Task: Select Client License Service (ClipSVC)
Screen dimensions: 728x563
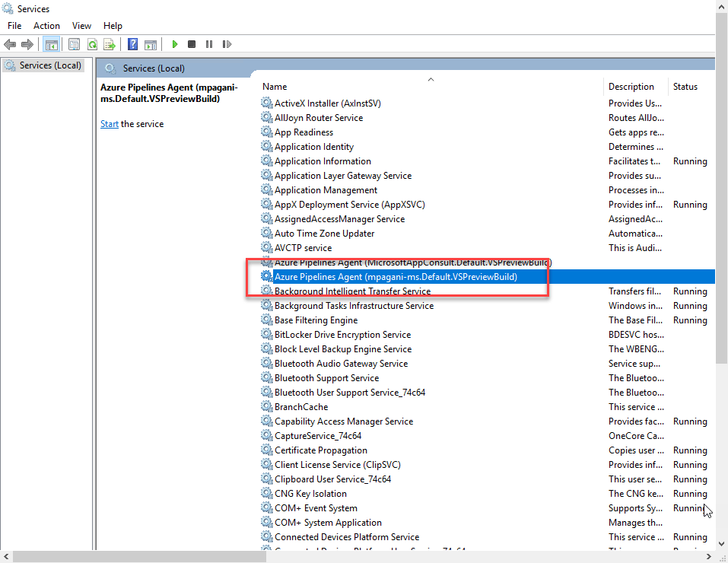Action: (x=338, y=465)
